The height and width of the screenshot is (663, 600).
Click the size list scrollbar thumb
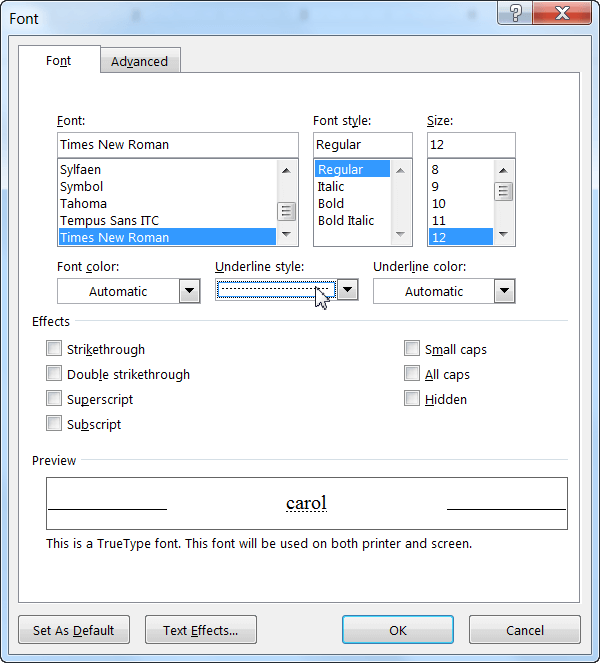pyautogui.click(x=503, y=191)
